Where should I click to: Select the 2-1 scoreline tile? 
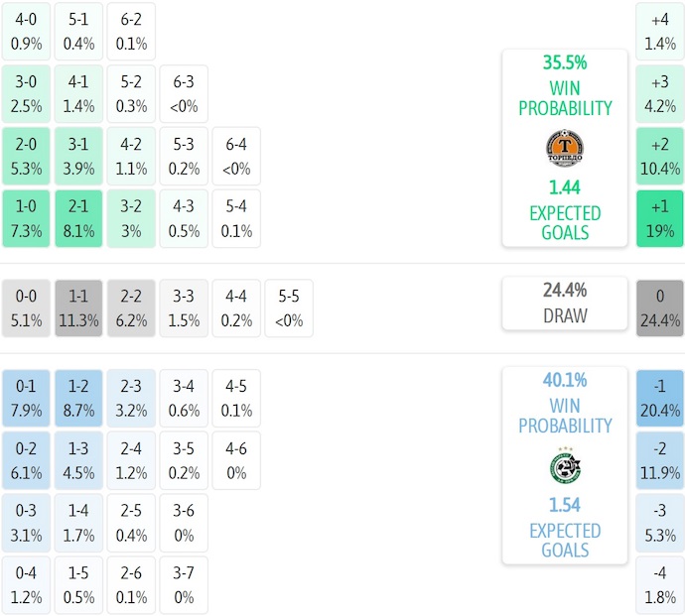77,218
